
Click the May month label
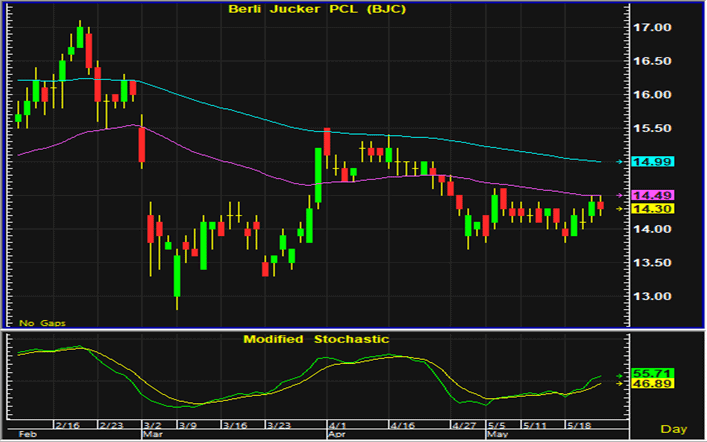(x=498, y=434)
